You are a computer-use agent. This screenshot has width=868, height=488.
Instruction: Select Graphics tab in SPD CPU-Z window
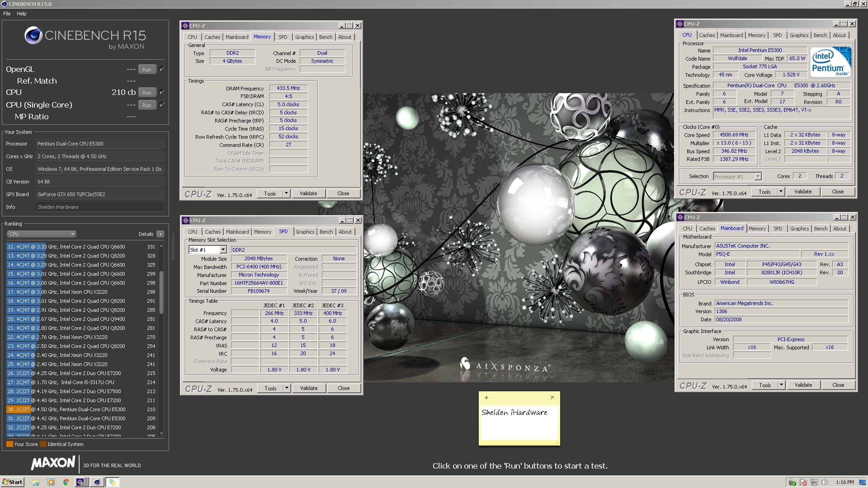(305, 232)
